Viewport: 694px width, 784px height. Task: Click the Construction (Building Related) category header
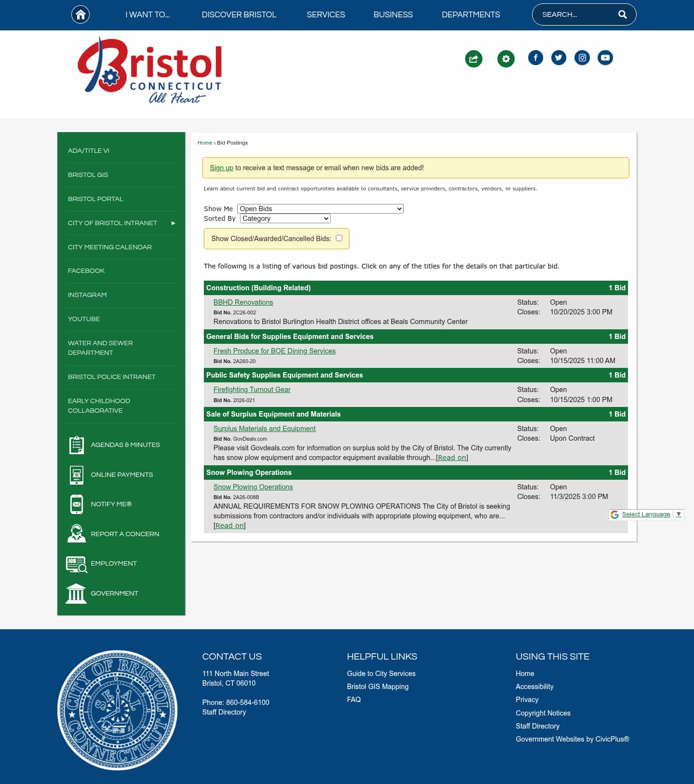click(x=416, y=288)
